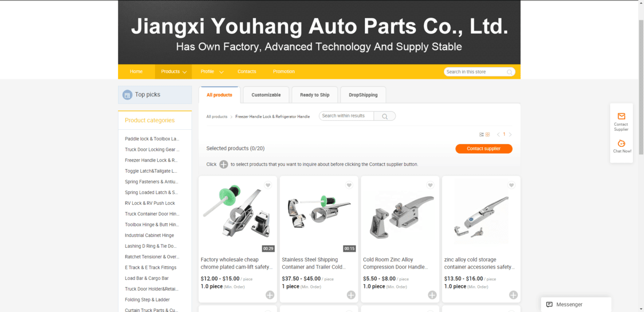Favorite the chrome plated cam-lift product
644x312 pixels.
pos(268,185)
